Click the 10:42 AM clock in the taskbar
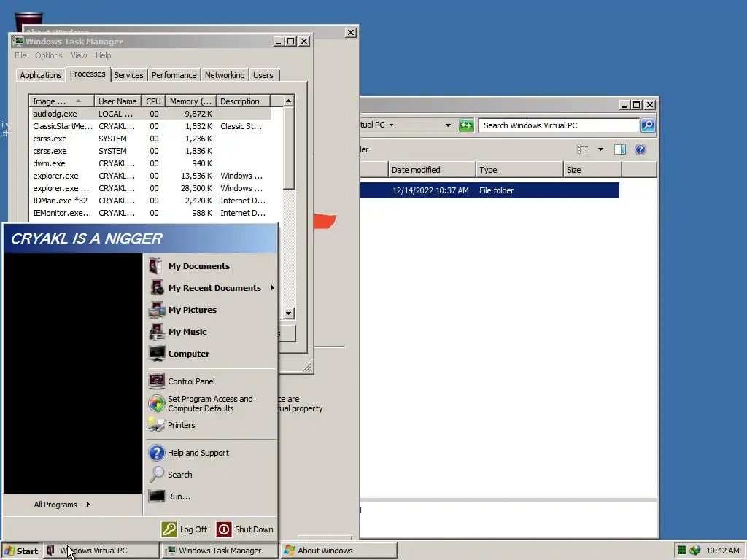The width and height of the screenshot is (747, 560). click(722, 551)
